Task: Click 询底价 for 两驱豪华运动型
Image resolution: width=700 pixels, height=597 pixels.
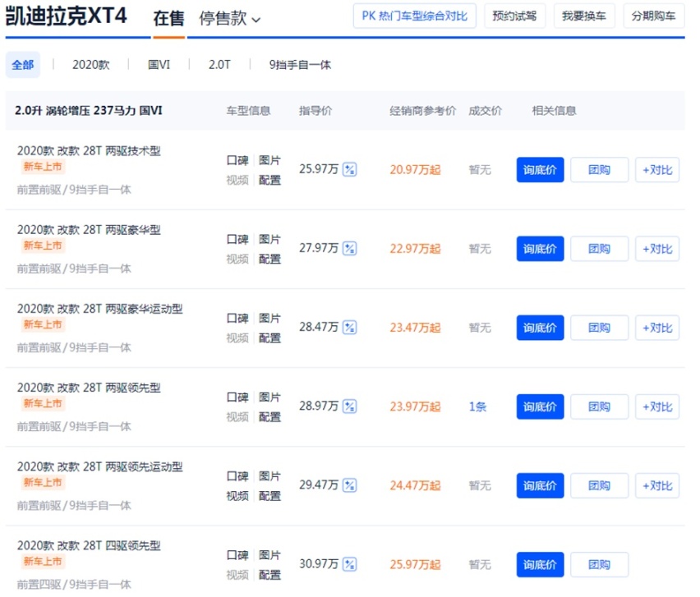Action: [540, 328]
